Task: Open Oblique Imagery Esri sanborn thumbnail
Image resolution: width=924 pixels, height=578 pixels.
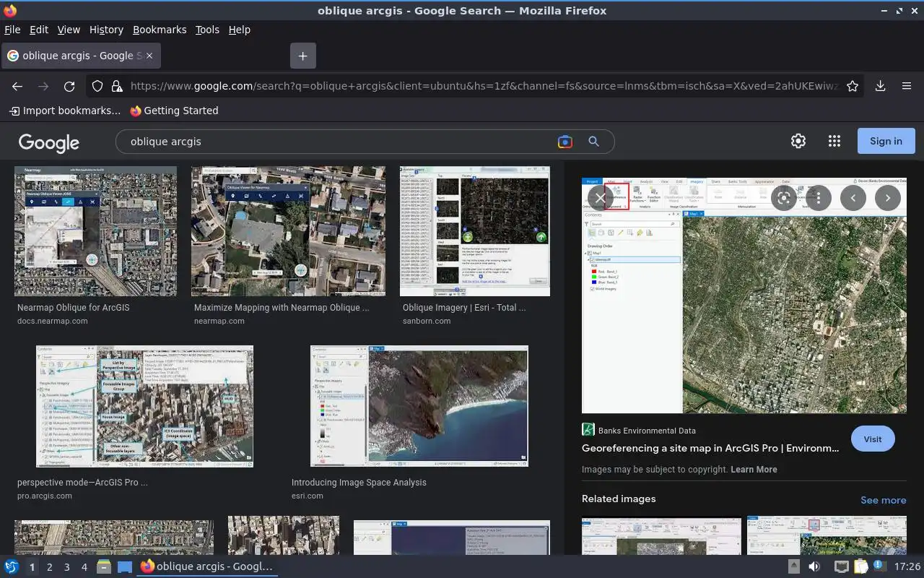Action: tap(475, 231)
